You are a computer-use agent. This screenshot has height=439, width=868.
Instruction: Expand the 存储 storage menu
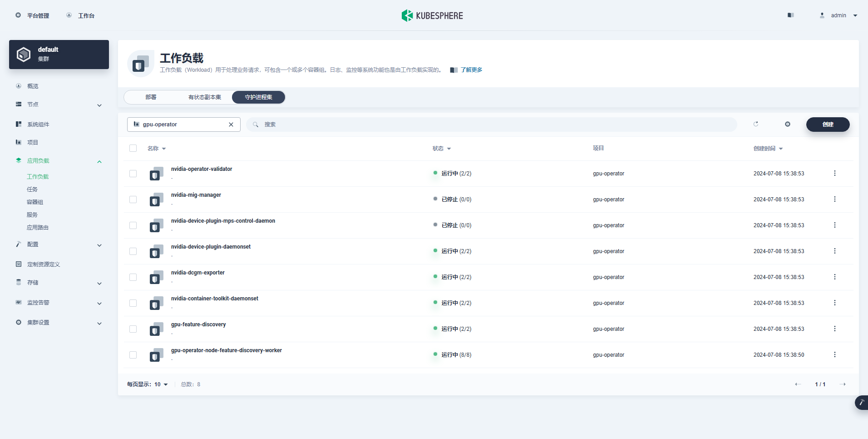pyautogui.click(x=59, y=283)
